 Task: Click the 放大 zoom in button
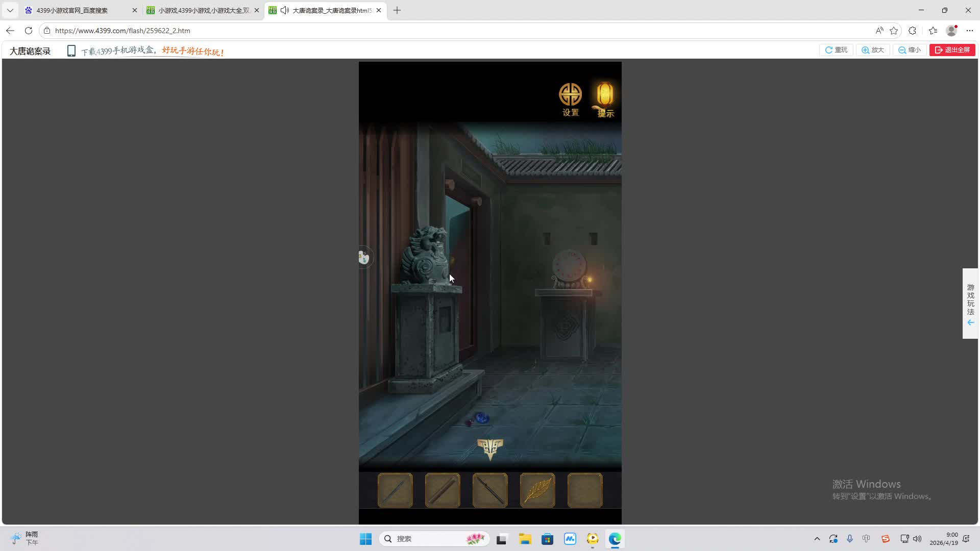pyautogui.click(x=873, y=50)
